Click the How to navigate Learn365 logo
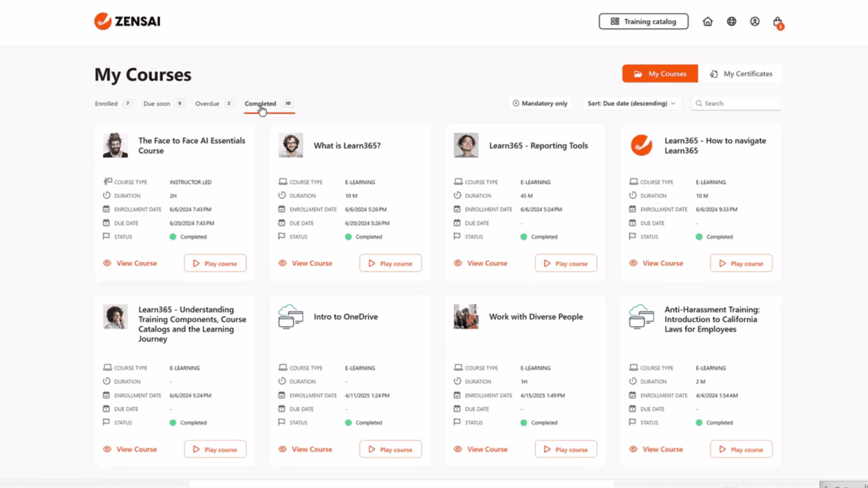The width and height of the screenshot is (868, 488). [642, 145]
